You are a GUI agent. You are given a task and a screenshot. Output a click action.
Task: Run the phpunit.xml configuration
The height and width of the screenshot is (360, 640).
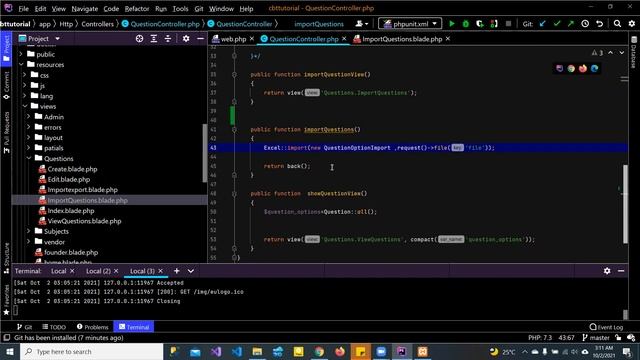coord(451,24)
